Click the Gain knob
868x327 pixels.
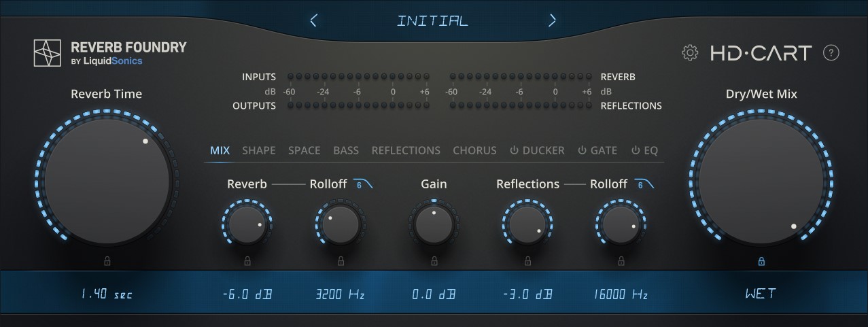click(434, 224)
